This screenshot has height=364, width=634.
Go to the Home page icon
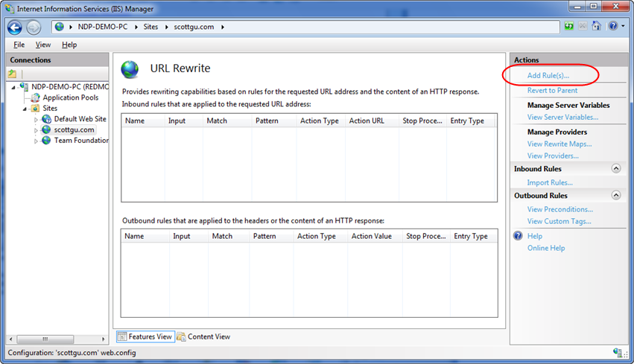(597, 26)
